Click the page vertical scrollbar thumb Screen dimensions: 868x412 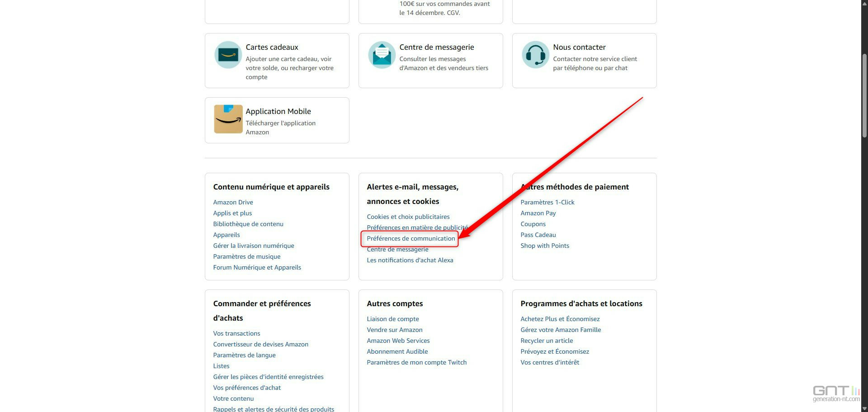(x=864, y=95)
